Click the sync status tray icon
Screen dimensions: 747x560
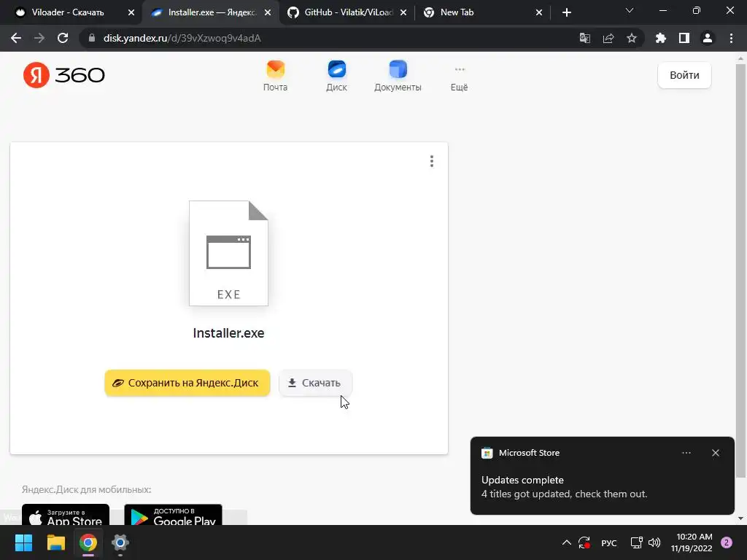coord(584,542)
